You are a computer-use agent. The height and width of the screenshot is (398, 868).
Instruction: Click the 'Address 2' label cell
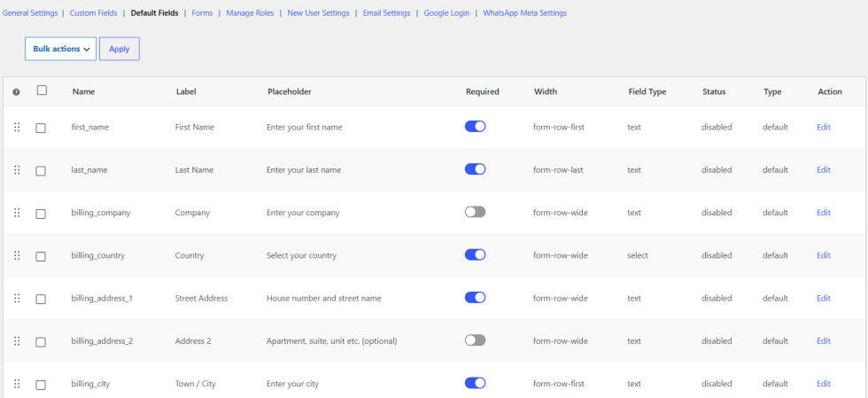[x=193, y=341]
